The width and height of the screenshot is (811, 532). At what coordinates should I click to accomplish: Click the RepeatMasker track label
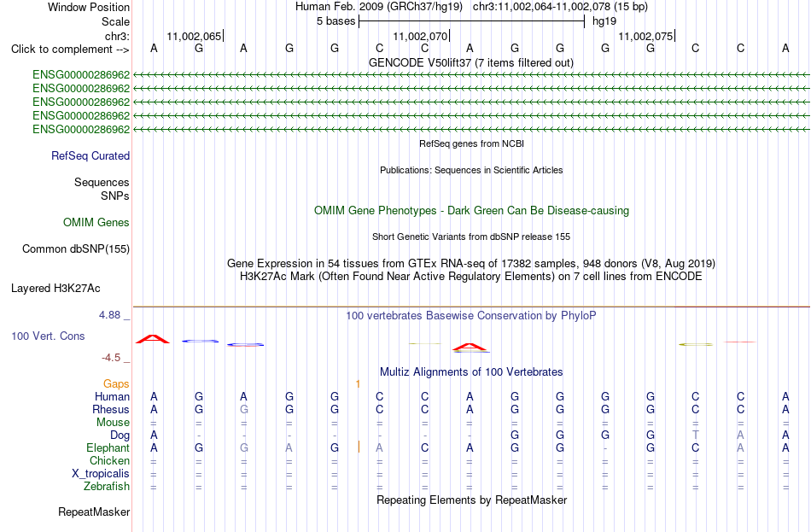point(94,512)
